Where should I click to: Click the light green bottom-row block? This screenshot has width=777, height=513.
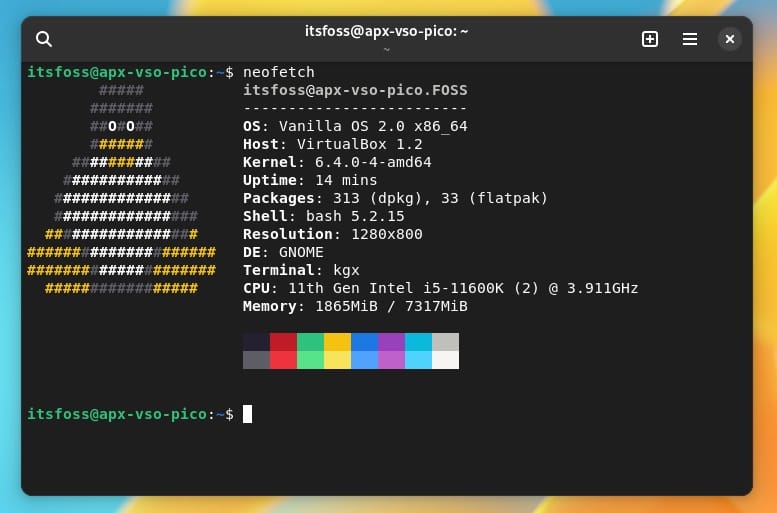point(310,360)
